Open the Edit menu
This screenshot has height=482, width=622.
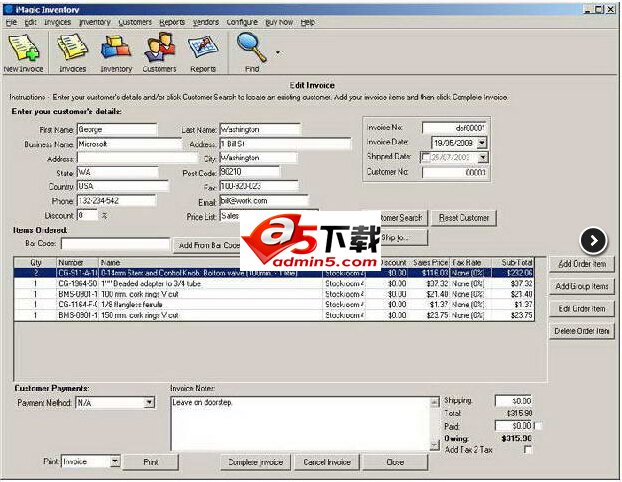click(31, 23)
